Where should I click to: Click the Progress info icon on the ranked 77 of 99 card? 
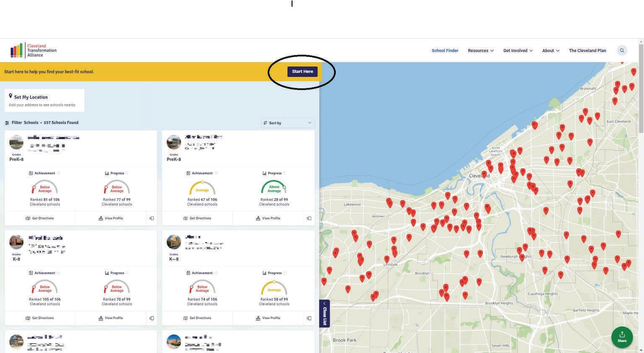click(x=127, y=173)
